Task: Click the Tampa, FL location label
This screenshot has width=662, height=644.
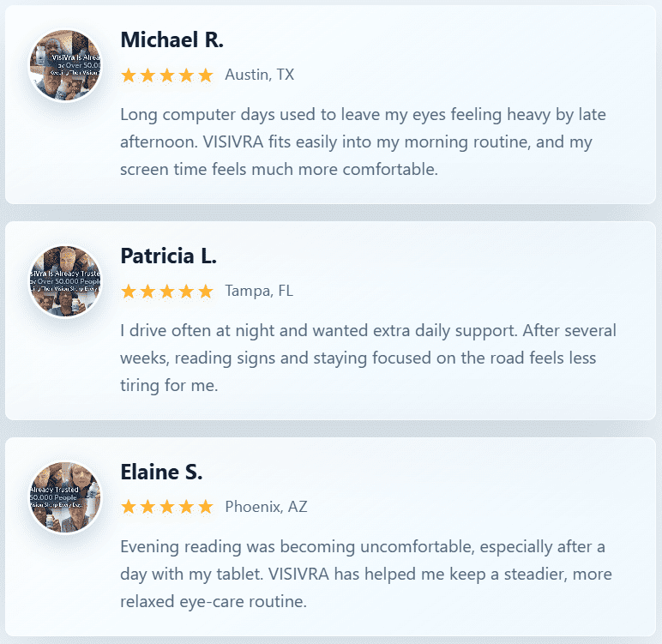Action: [259, 291]
